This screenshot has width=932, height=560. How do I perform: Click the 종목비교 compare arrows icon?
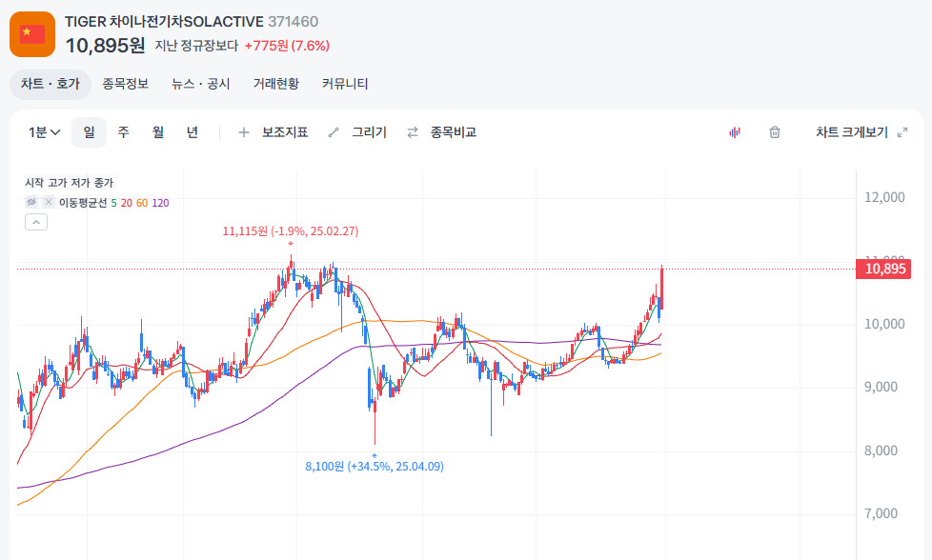click(x=413, y=132)
